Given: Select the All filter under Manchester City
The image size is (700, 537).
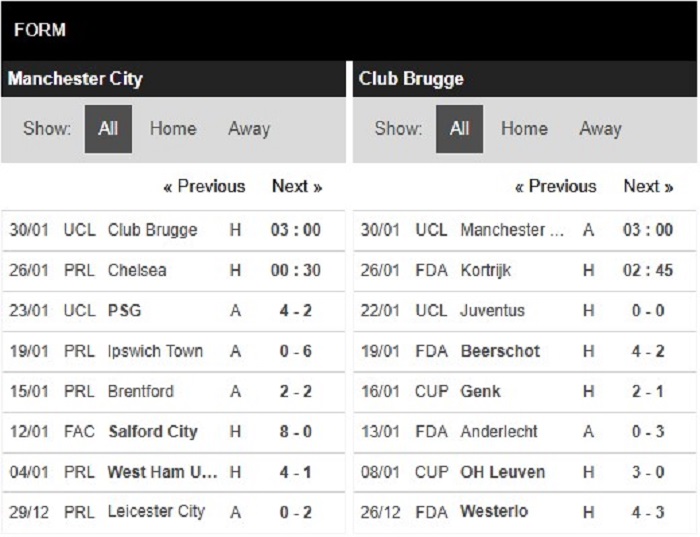Looking at the screenshot, I should point(108,129).
